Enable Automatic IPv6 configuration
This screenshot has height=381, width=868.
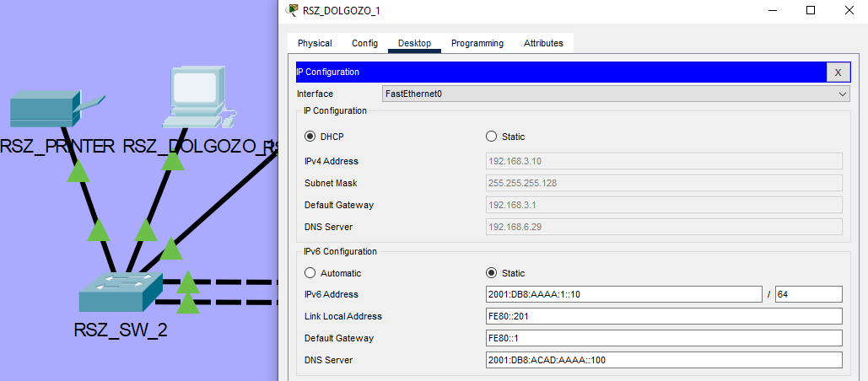point(310,273)
